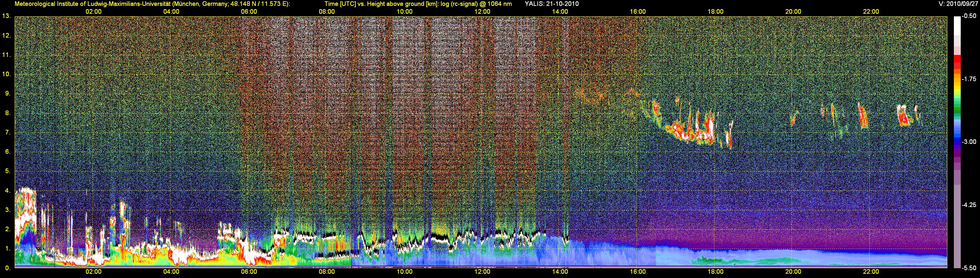
Task: Select the 22:00 marker on the bottom axis
Action: 871,271
